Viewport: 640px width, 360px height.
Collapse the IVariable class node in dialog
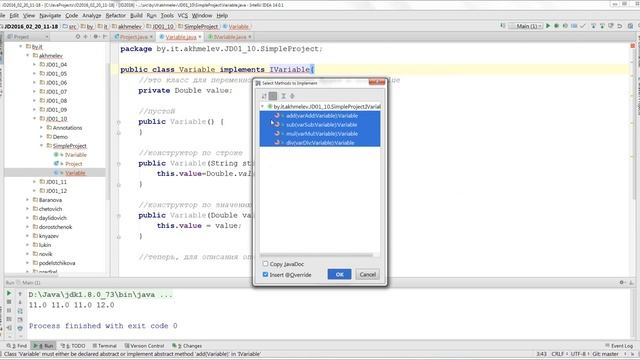pos(263,106)
